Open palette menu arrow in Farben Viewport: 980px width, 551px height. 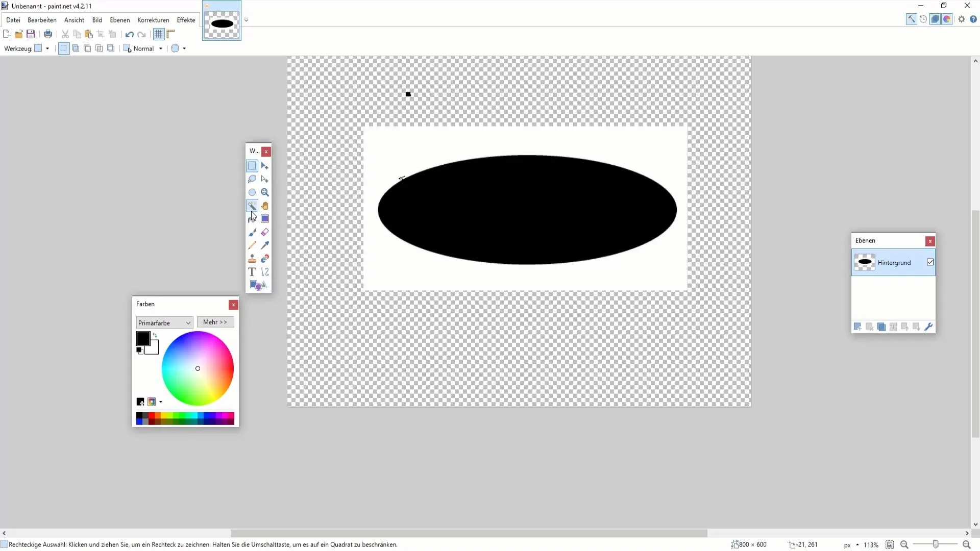161,402
